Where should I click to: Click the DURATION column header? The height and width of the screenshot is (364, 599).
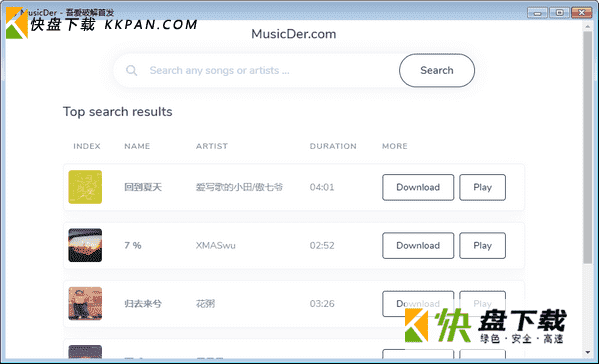[333, 146]
